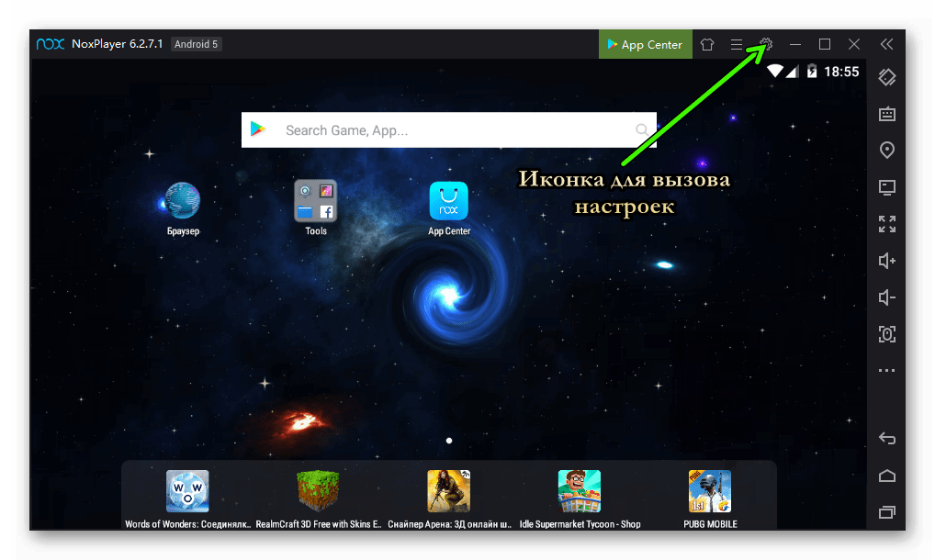Decrease volume using the sidebar speaker icon

[886, 297]
